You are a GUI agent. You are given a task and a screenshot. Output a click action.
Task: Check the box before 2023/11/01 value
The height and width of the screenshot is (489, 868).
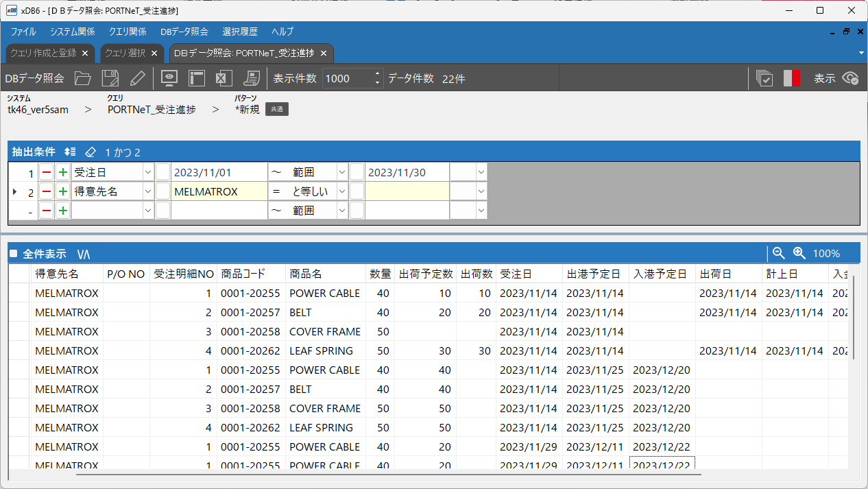tap(162, 172)
